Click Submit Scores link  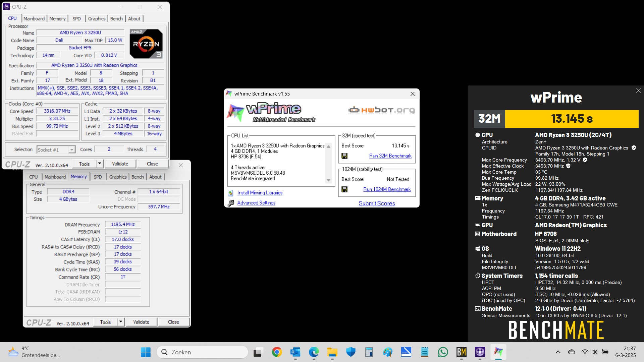(377, 203)
